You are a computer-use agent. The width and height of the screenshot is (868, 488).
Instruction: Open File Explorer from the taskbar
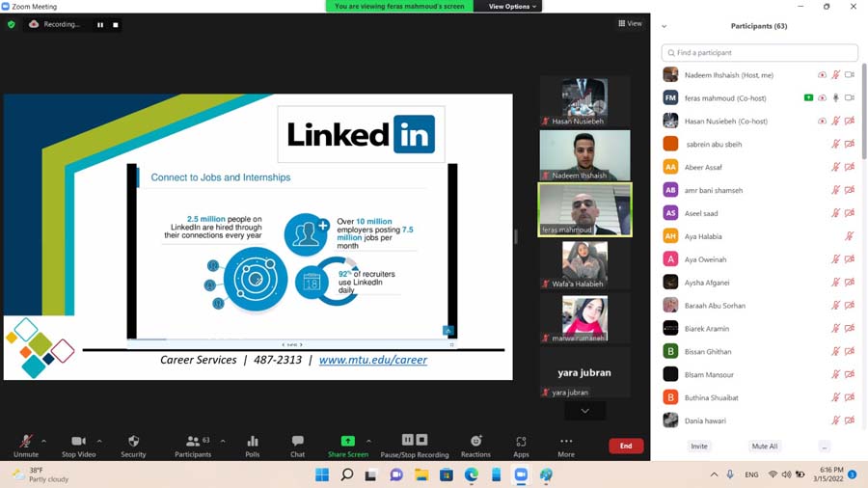point(421,474)
